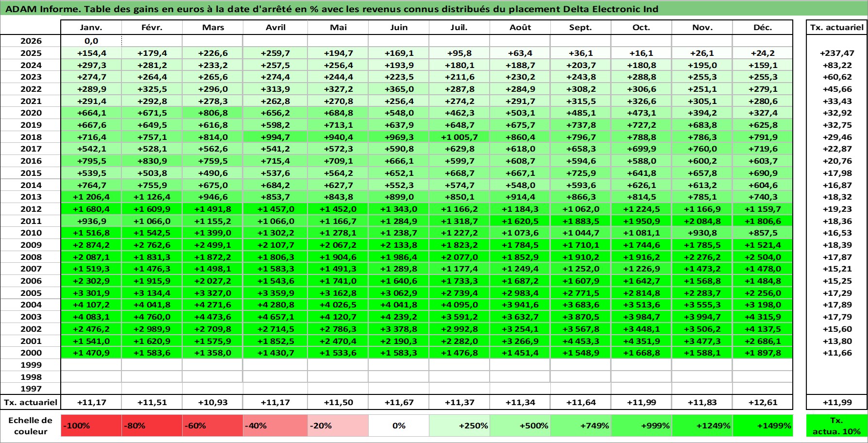The height and width of the screenshot is (443, 868).
Task: Click the +154,4 cell in row 2025
Action: [91, 53]
